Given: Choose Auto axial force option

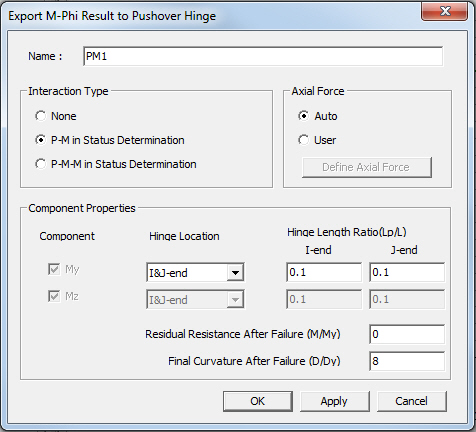Looking at the screenshot, I should click(x=304, y=116).
